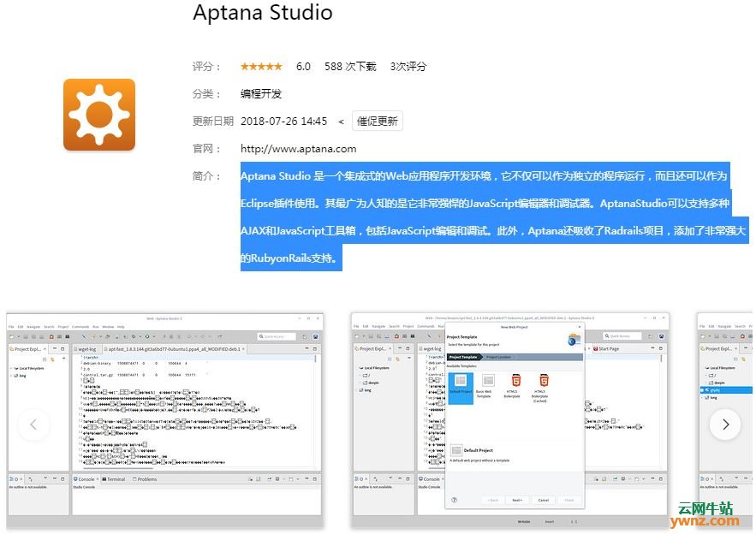Image resolution: width=756 pixels, height=534 pixels.
Task: Open the first screenshot showing wget-log editor
Action: click(x=164, y=421)
